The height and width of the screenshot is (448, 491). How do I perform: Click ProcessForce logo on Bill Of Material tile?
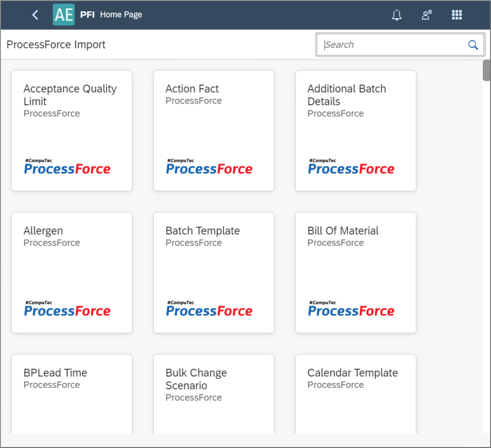(351, 309)
